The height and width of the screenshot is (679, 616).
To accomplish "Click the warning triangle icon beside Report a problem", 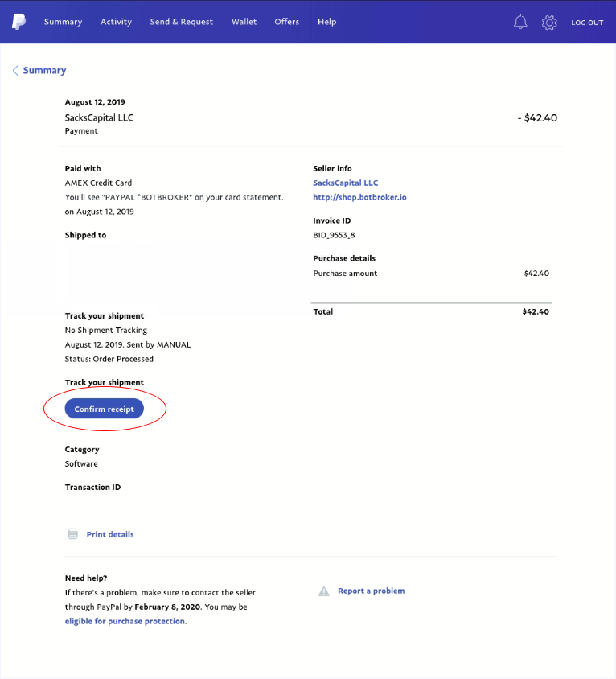I will 324,591.
